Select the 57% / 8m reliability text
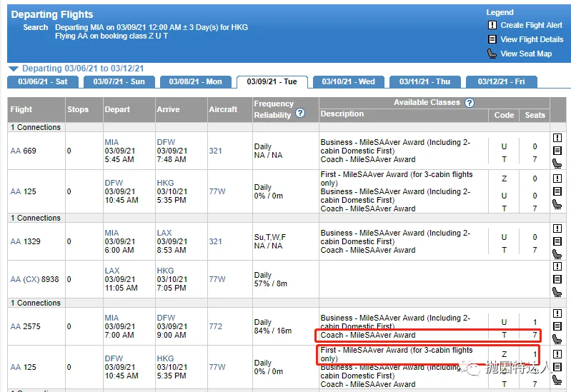This screenshot has height=392, width=571. (271, 283)
